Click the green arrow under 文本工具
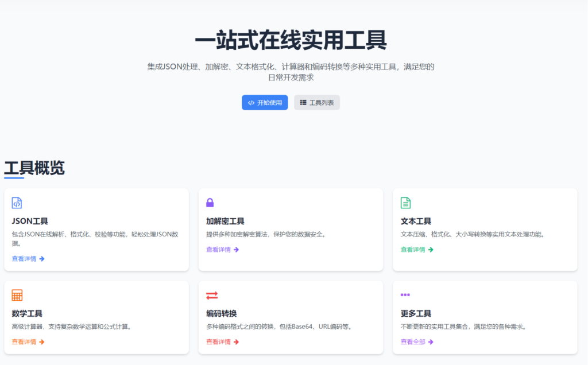 (x=431, y=250)
